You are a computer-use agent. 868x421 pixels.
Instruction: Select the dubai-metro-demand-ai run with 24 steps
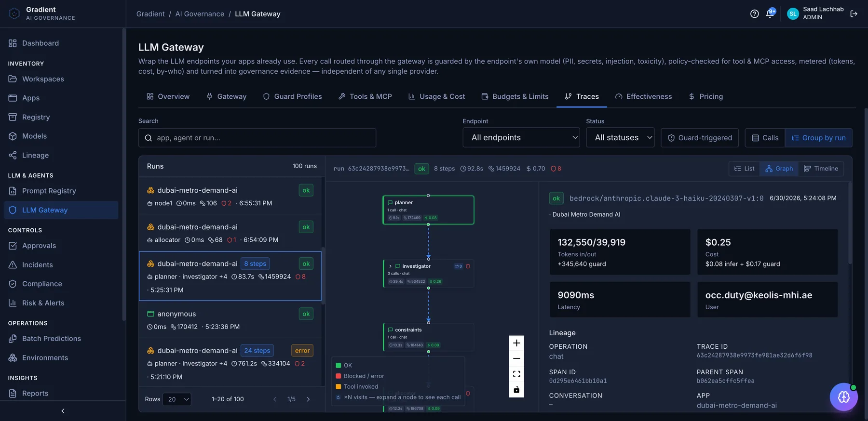(x=230, y=363)
